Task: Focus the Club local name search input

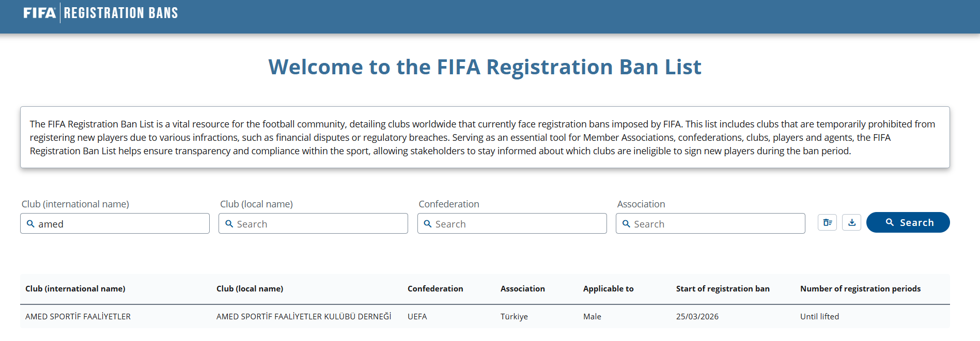Action: (x=318, y=224)
